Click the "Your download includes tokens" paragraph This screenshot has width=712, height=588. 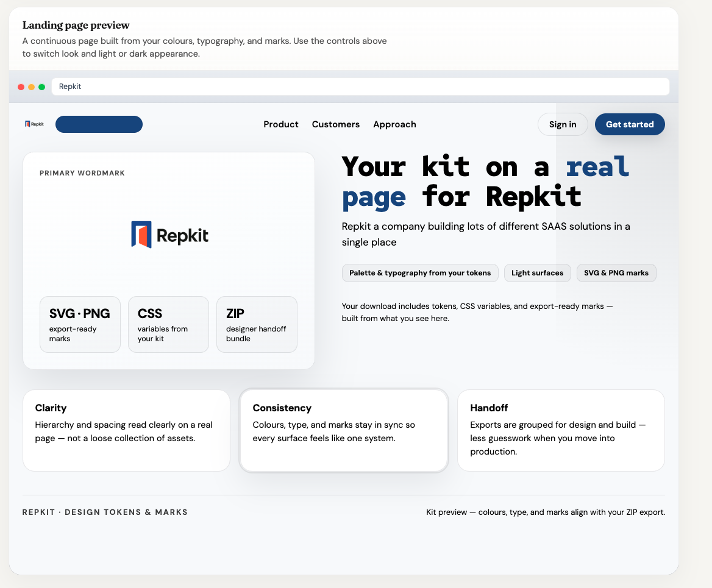pyautogui.click(x=477, y=312)
